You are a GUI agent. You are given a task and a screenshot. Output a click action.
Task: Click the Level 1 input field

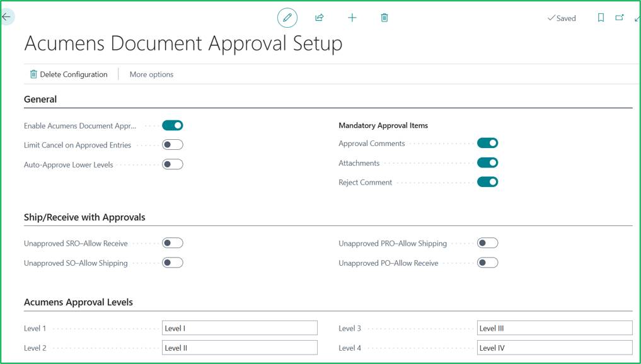[x=240, y=328]
